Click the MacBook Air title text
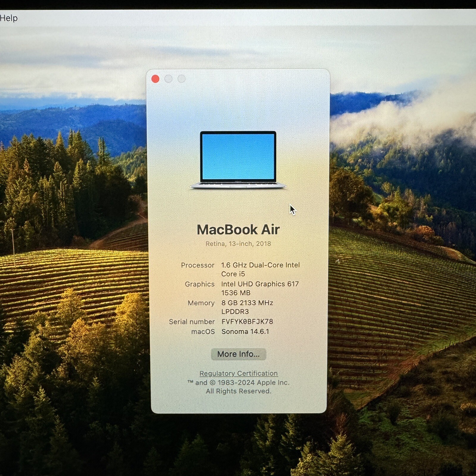476x476 pixels. coord(238,230)
